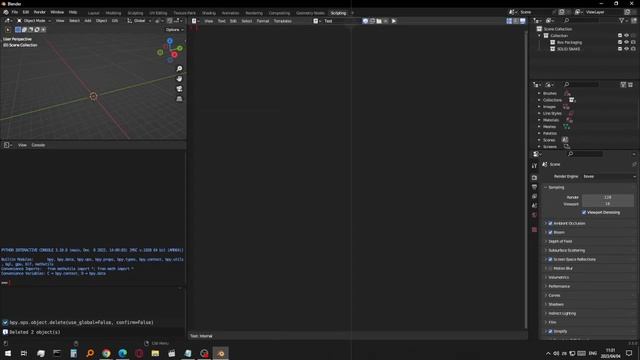This screenshot has width=640, height=360.
Task: Click the Chrome icon in the taskbar
Action: coord(106,353)
